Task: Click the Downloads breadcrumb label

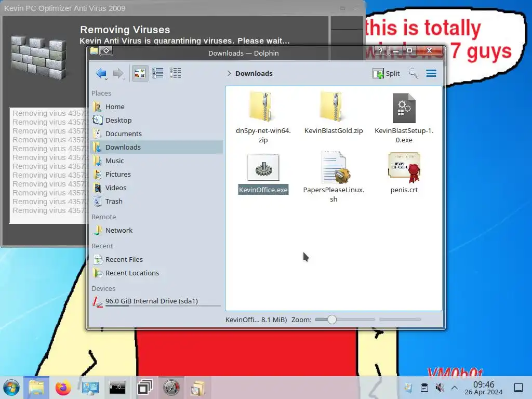Action: (x=254, y=73)
